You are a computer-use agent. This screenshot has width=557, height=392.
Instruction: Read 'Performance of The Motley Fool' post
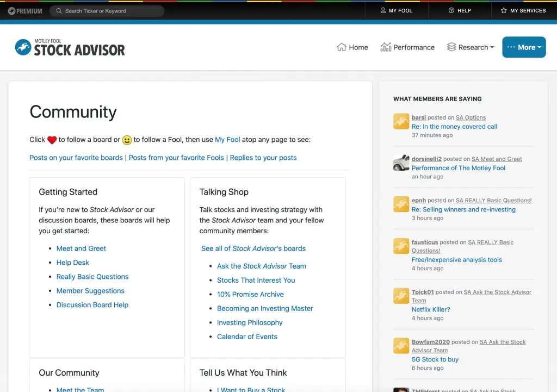coord(458,169)
